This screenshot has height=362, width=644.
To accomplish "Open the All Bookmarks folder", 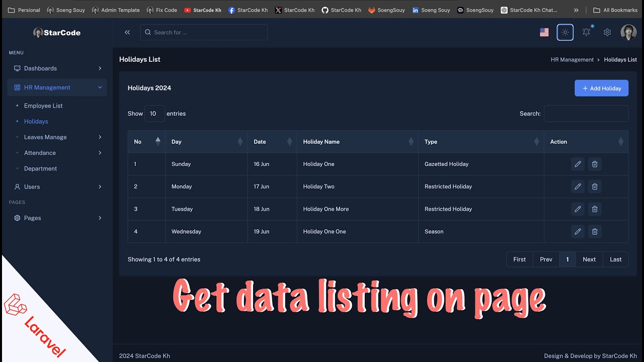I will pos(615,10).
